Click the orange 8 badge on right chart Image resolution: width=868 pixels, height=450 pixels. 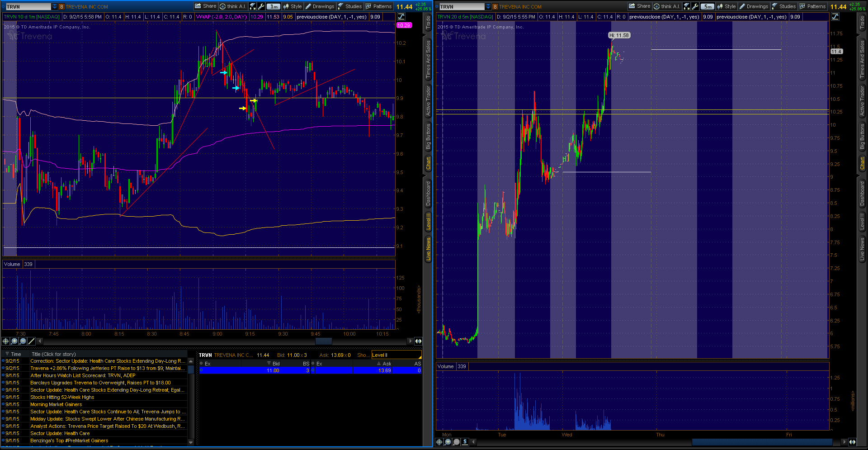pyautogui.click(x=495, y=7)
